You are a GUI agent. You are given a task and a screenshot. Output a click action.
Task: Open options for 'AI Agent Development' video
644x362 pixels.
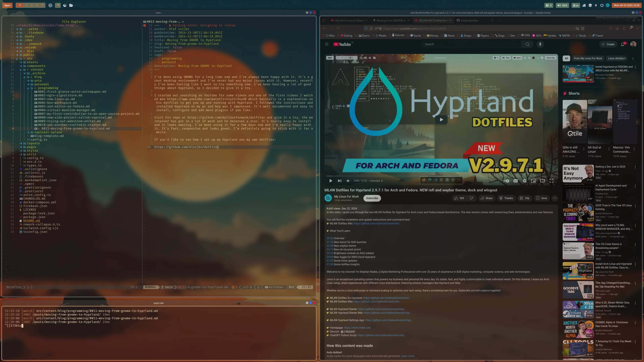point(635,186)
